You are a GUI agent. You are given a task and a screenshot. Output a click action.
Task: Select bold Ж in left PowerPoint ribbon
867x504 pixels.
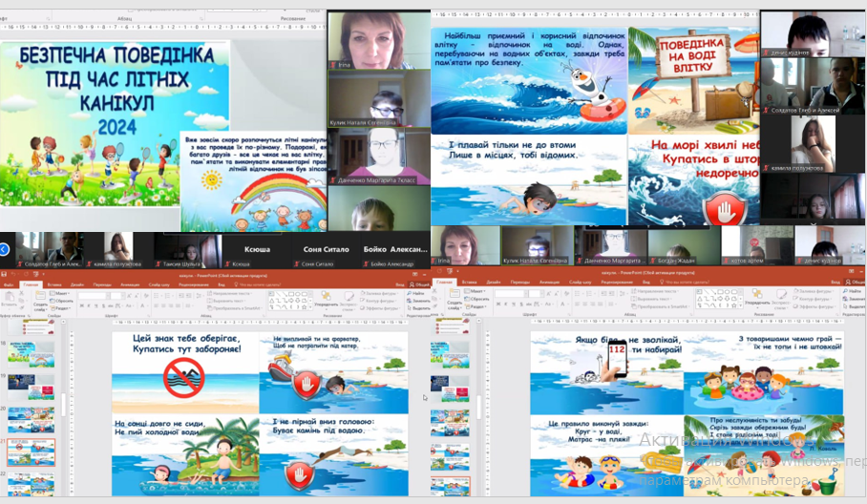click(x=81, y=305)
